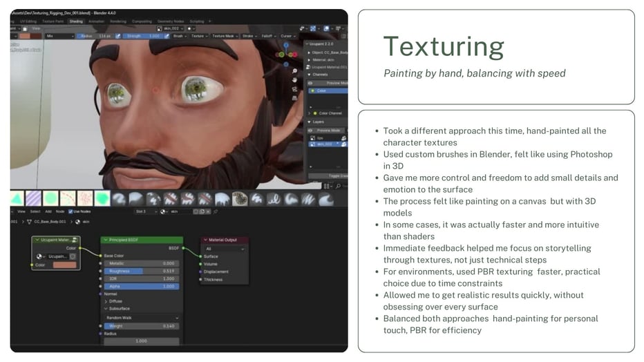Screen dimensions: 644x362
Task: Open the Brush dropdown in paint header
Action: tap(180, 36)
